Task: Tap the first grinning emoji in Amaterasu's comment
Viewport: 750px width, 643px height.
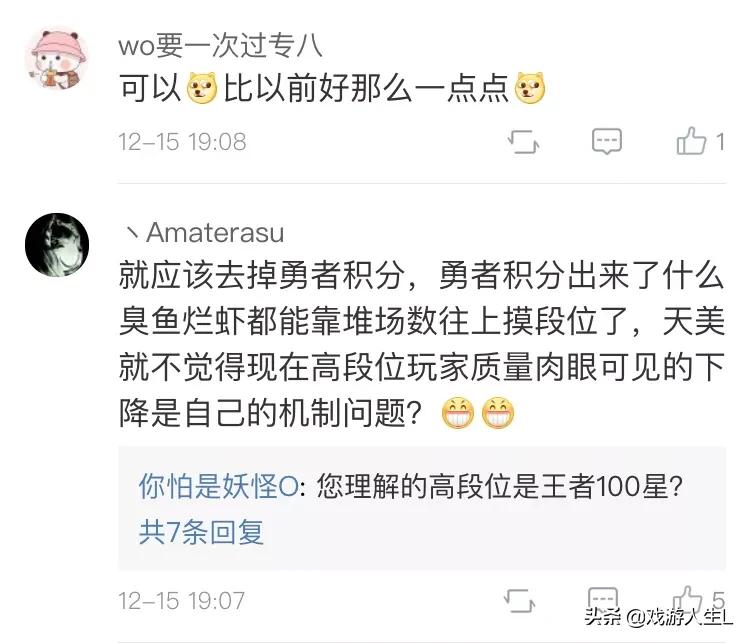Action: [458, 412]
